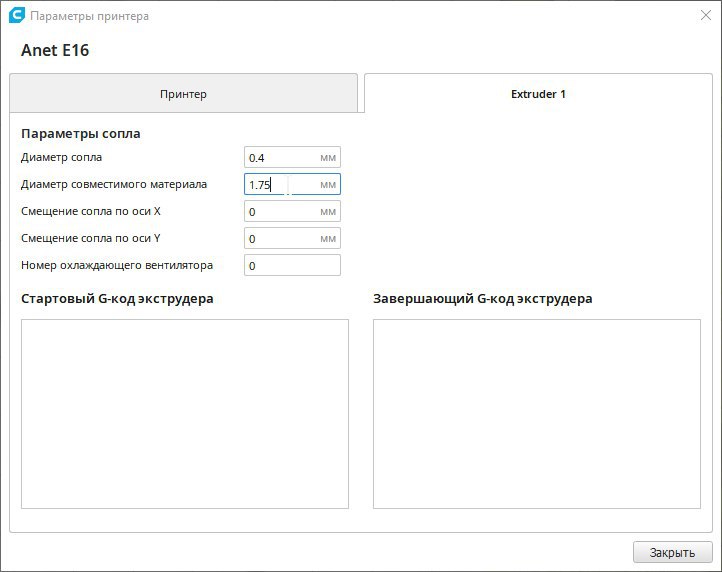
Task: Click the Cura logo icon in title bar
Action: click(17, 15)
